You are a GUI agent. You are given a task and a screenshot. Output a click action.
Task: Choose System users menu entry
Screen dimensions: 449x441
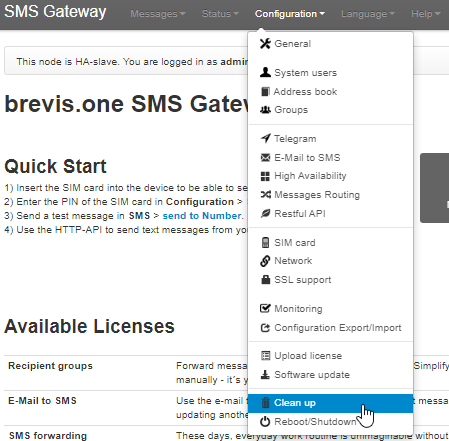[x=331, y=72]
